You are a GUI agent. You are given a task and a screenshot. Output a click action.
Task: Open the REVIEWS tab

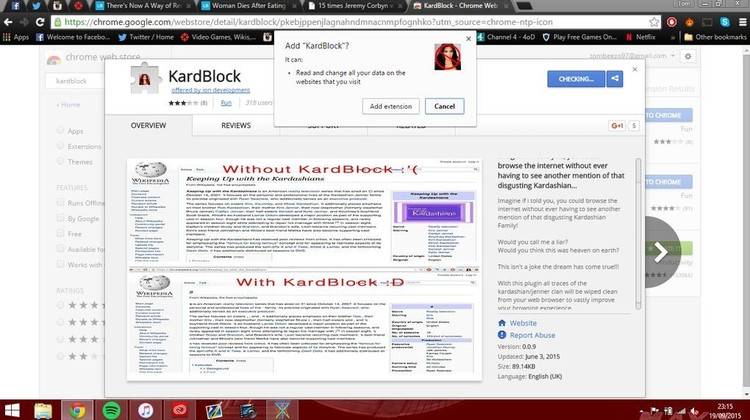pyautogui.click(x=236, y=125)
